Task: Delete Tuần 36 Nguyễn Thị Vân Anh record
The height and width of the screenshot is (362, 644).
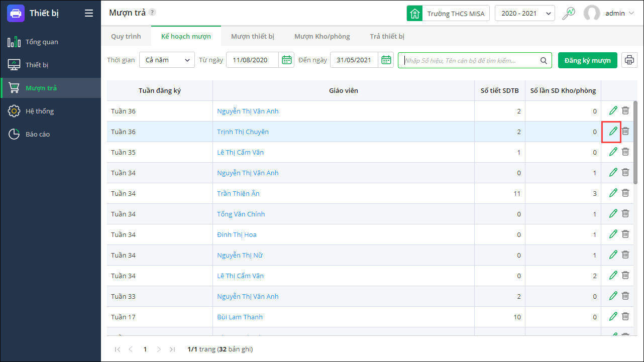Action: [x=625, y=111]
